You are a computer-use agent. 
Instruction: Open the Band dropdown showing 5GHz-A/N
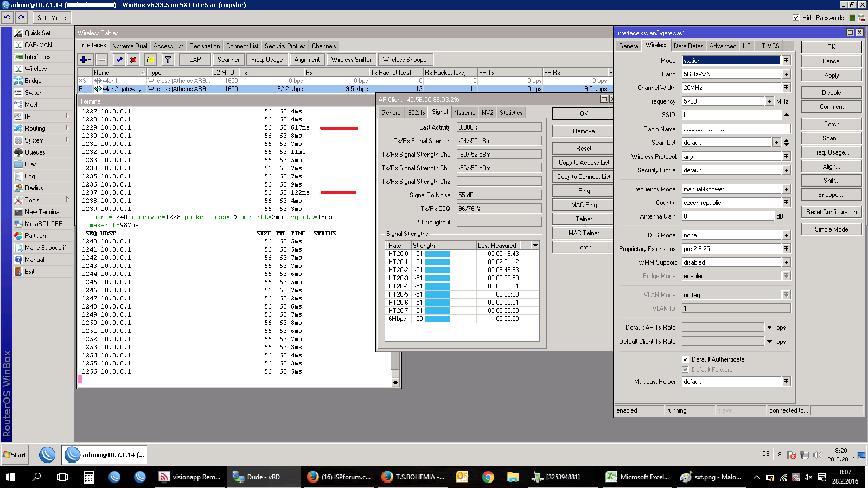tap(786, 74)
